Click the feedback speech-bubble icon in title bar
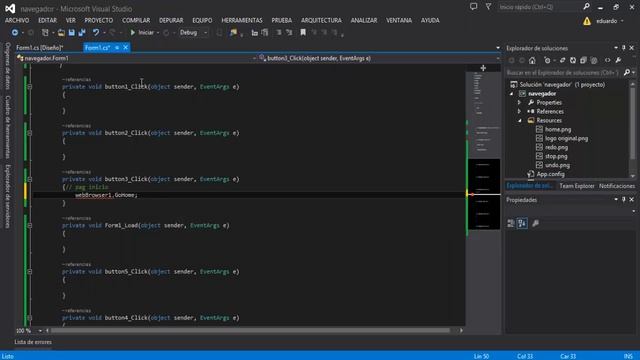The image size is (640, 360). click(x=473, y=7)
